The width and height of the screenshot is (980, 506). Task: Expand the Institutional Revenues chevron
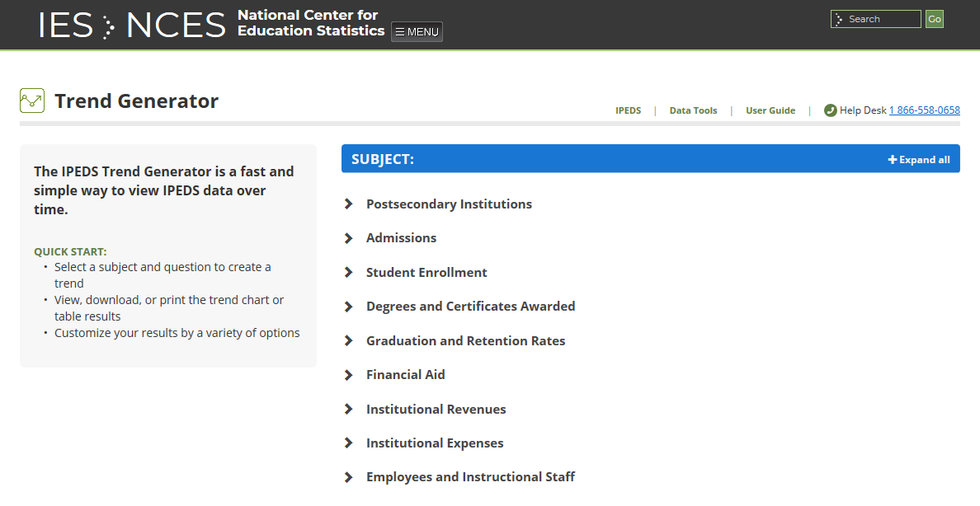coord(349,410)
